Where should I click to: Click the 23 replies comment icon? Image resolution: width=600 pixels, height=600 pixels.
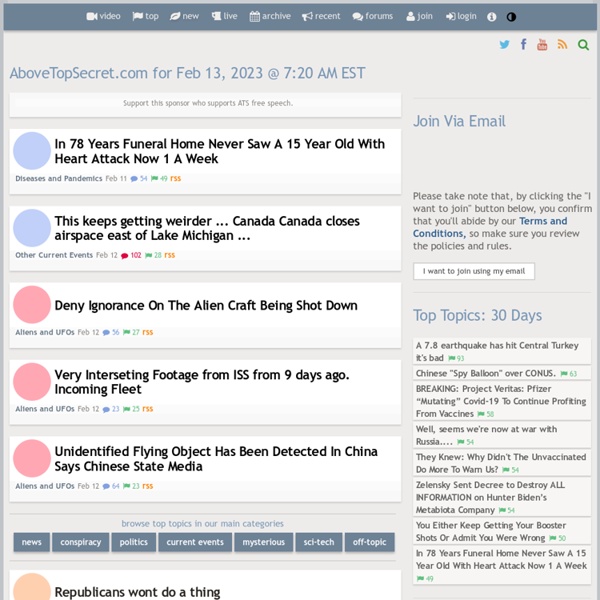[x=111, y=409]
